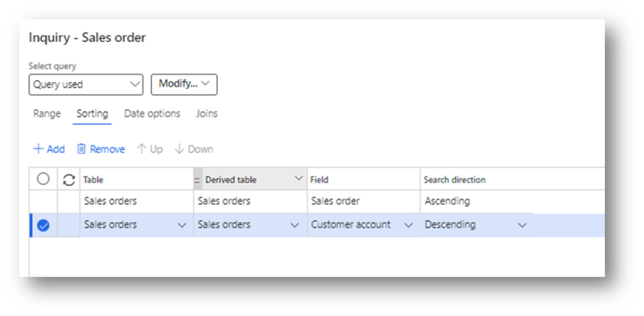
Task: Click the Ascending cell in first row
Action: [x=447, y=201]
